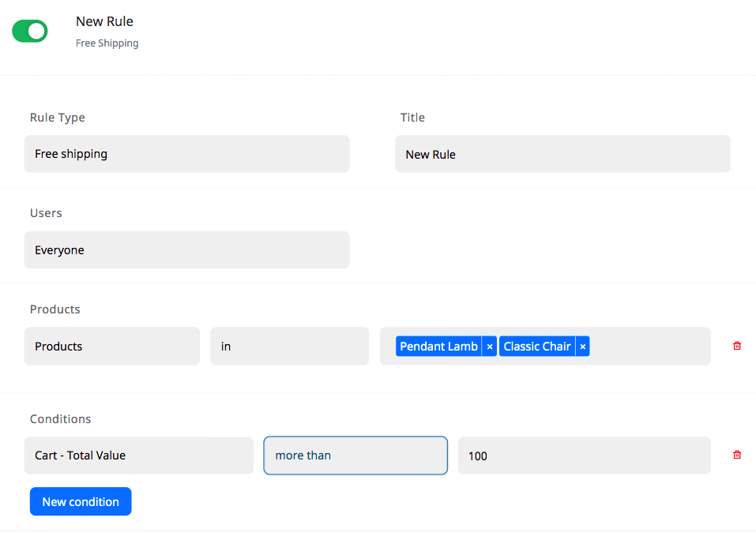Select the Pendant Lamb product tag label
The width and height of the screenshot is (756, 540).
pos(438,347)
